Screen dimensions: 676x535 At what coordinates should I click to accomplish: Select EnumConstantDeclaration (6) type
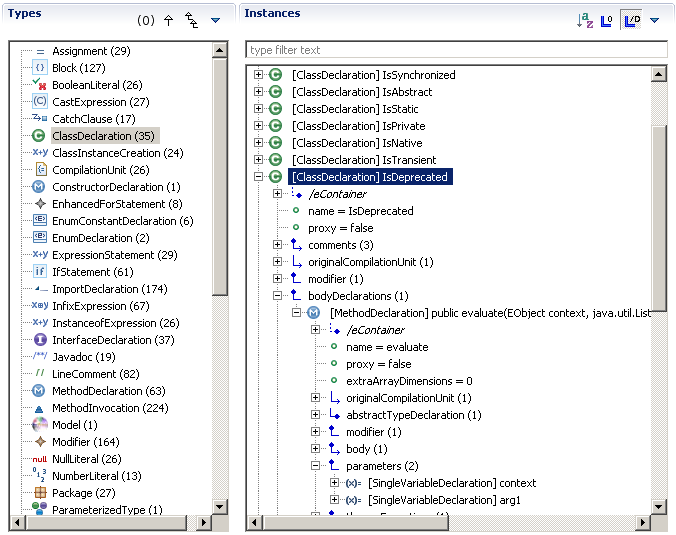click(122, 221)
